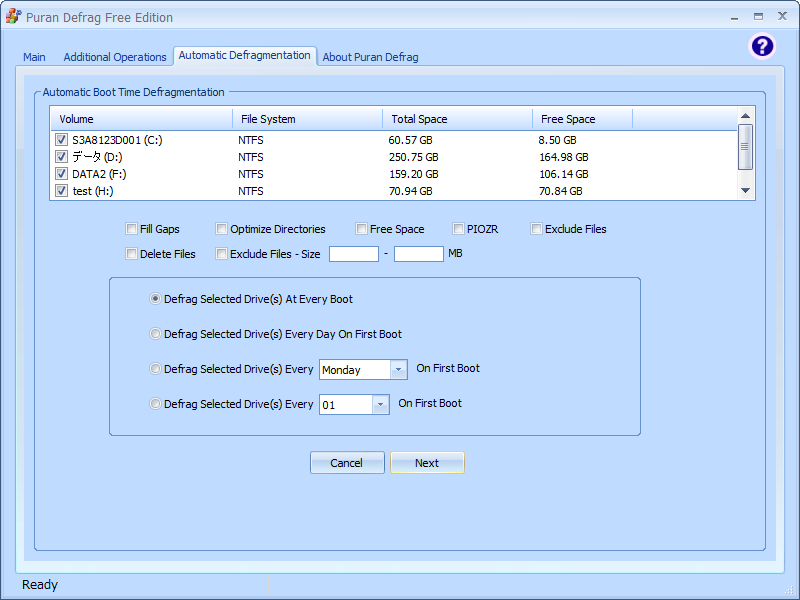Select the 159.20 GB total space cell

pos(413,174)
